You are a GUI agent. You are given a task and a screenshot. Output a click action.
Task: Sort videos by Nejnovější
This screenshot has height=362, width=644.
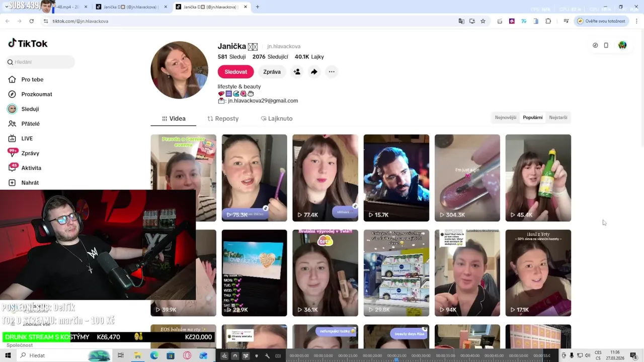506,118
